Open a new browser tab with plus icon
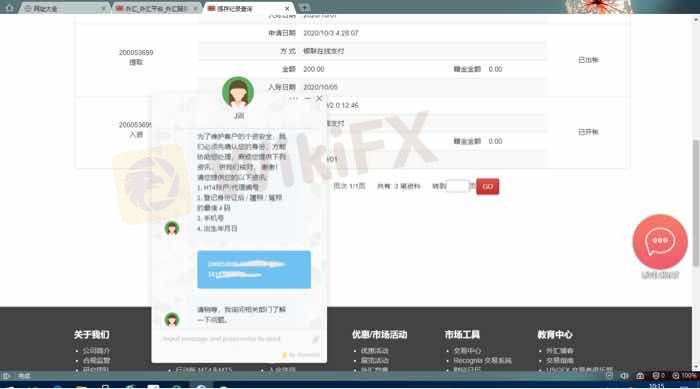 pyautogui.click(x=304, y=8)
